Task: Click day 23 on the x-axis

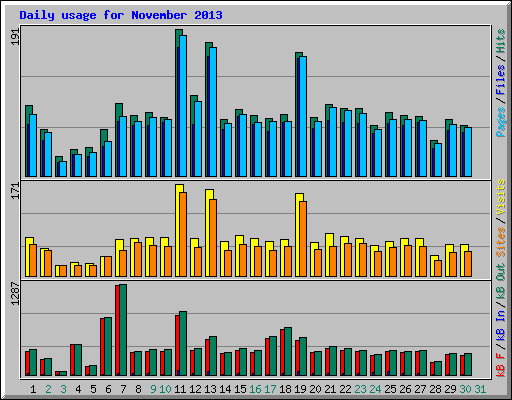Action: point(360,389)
